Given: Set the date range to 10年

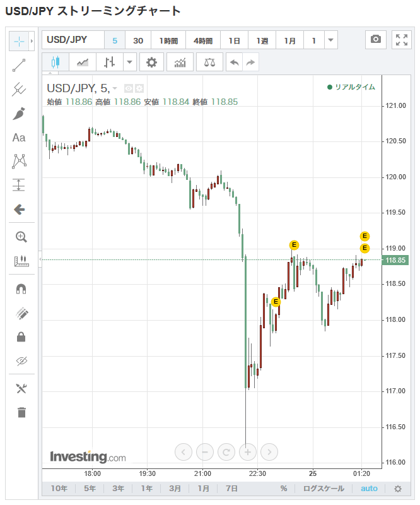Looking at the screenshot, I should pyautogui.click(x=59, y=488).
